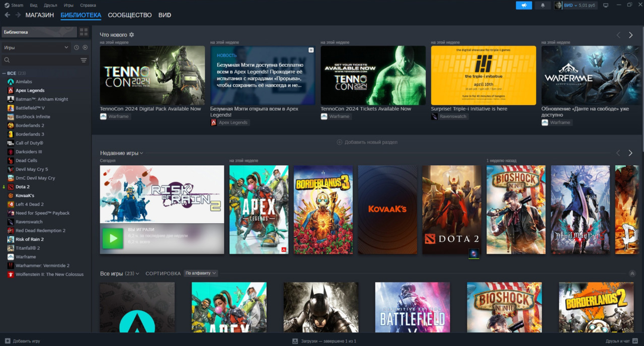Open the По алфавиту sorting dropdown

(x=201, y=273)
